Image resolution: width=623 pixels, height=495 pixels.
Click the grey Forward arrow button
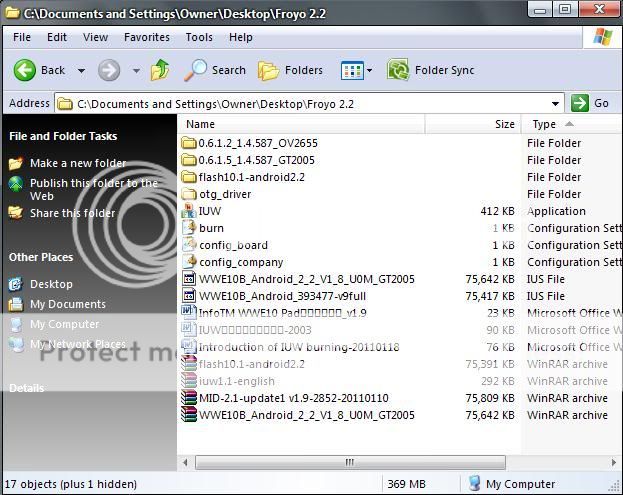point(109,70)
